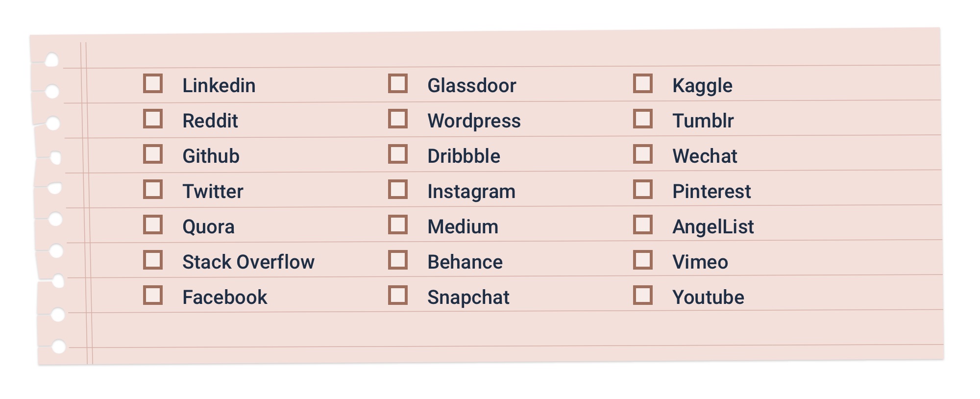Tick the Behance checkbox
Viewport: 980px width, 399px height.
pos(398,260)
